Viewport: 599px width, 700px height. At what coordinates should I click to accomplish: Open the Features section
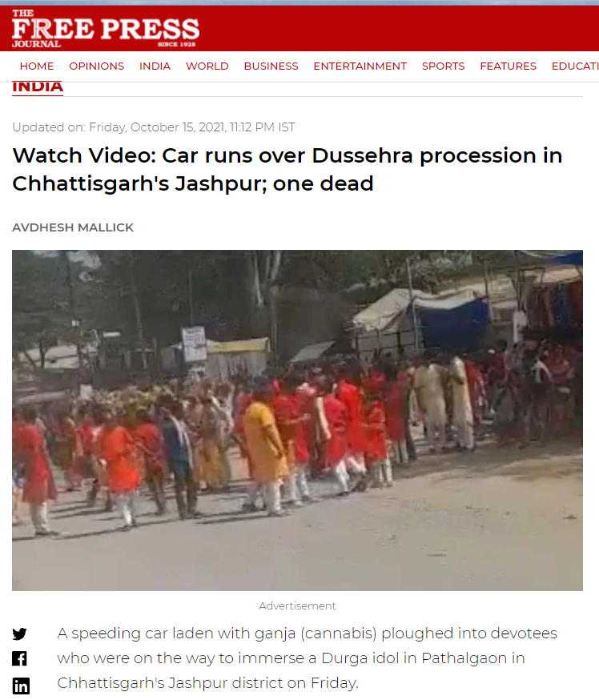coord(508,66)
